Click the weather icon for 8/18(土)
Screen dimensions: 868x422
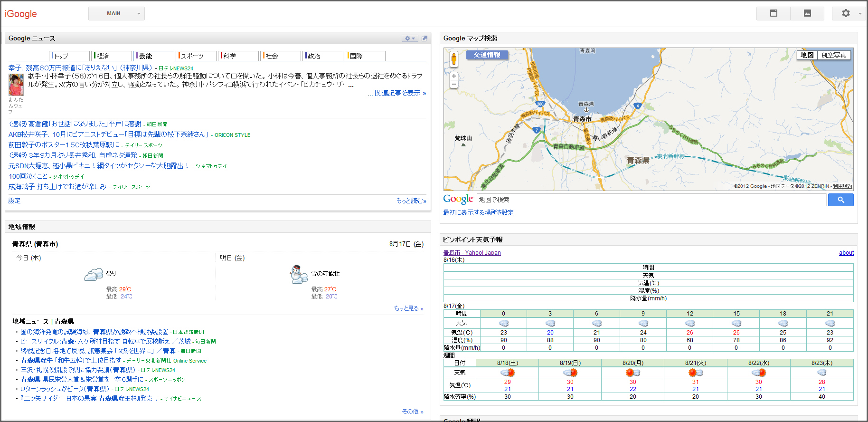508,373
